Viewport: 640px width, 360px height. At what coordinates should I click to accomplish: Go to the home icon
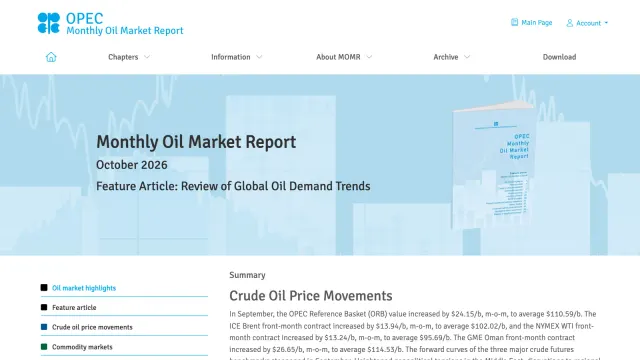click(51, 57)
